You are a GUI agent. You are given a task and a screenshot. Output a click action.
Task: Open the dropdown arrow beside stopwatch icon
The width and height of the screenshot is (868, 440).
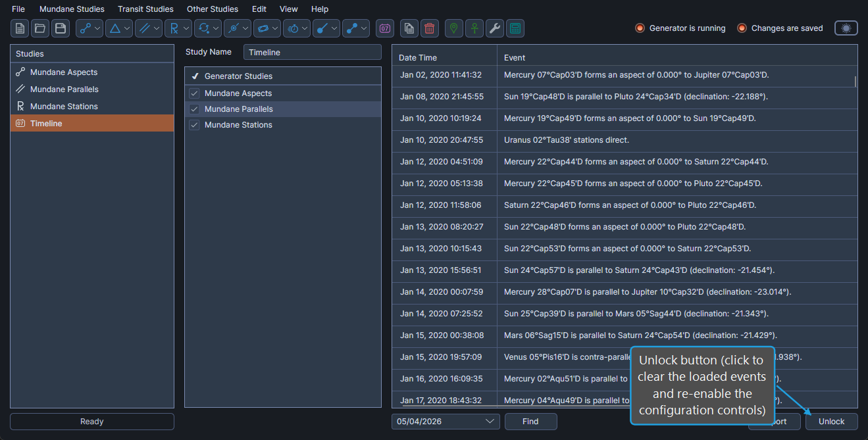(x=305, y=28)
